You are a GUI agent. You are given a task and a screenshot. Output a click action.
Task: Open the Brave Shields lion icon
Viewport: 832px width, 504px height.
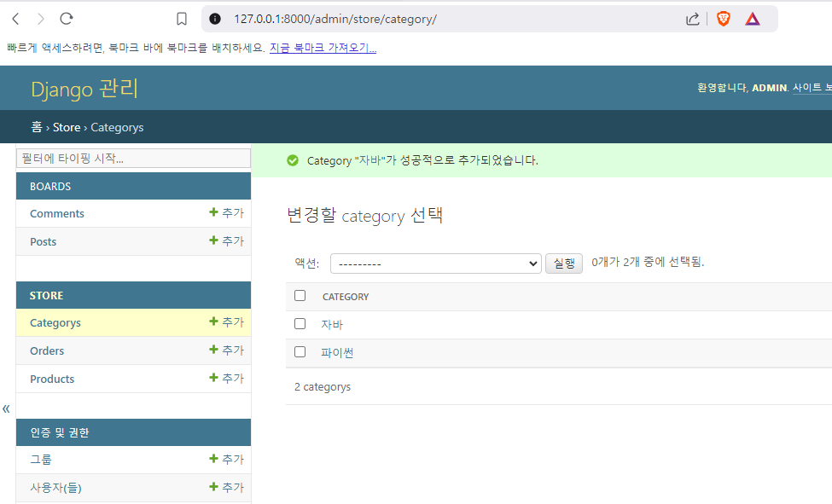click(724, 19)
